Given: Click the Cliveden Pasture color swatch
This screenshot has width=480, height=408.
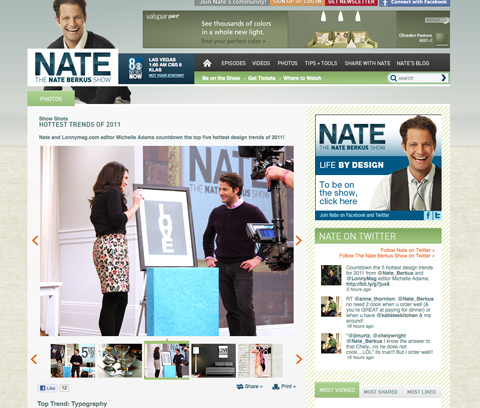Looking at the screenshot, I should tap(442, 39).
